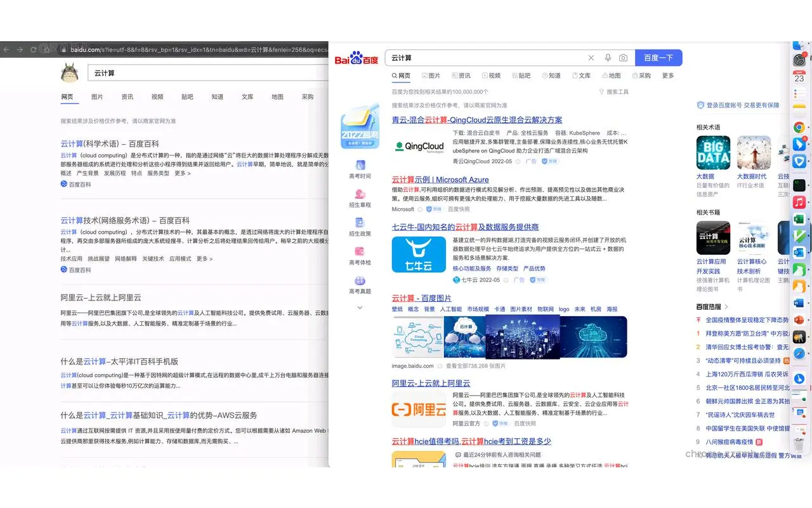Click the Totoro avatar on the left page
Viewport: 812px width, 508px height.
point(70,72)
